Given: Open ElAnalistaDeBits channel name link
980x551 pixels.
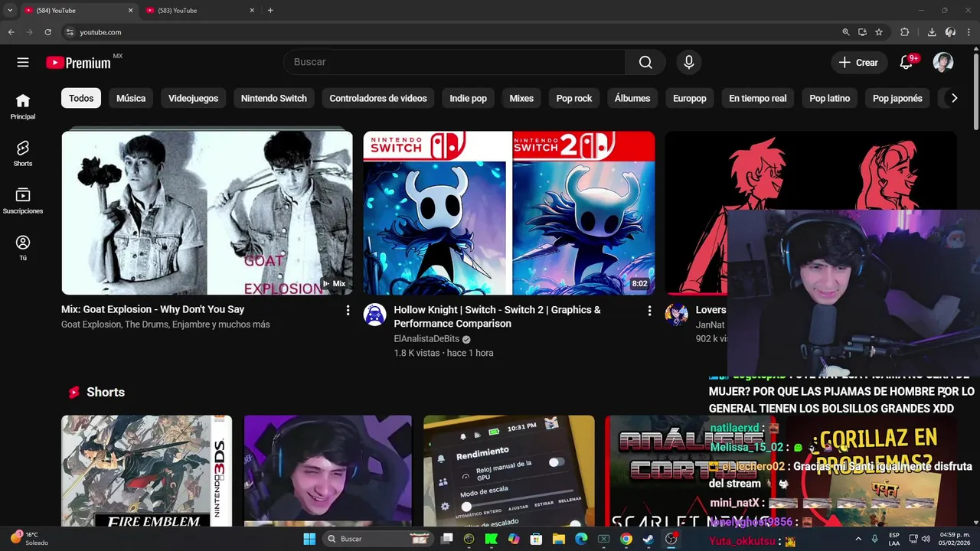Looking at the screenshot, I should pos(426,339).
